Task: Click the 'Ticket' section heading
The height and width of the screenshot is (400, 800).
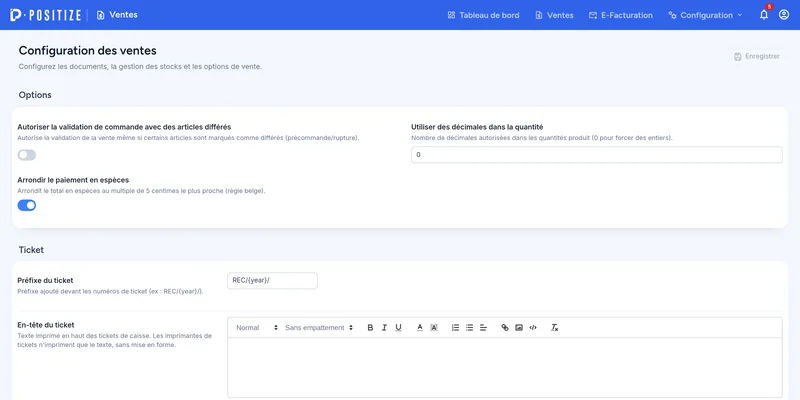Action: (31, 250)
